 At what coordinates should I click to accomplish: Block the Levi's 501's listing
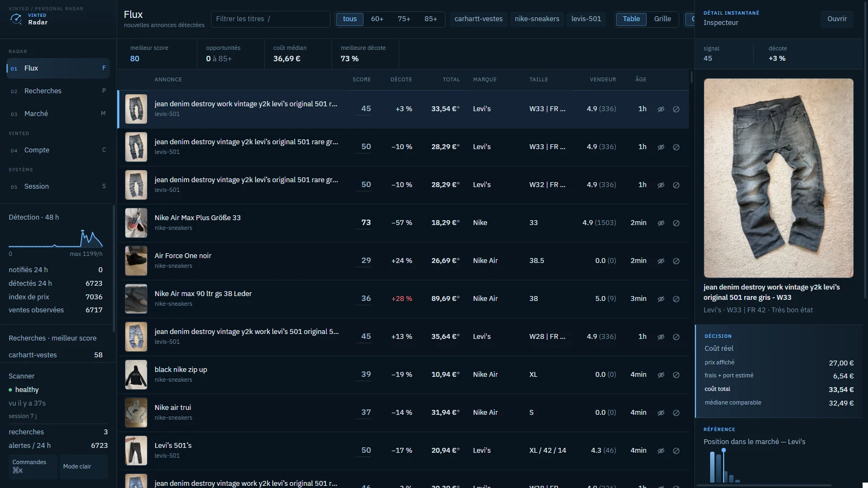click(676, 451)
